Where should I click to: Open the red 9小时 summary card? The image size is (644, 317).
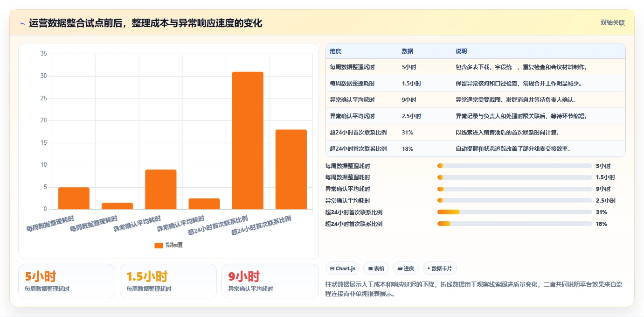point(270,281)
